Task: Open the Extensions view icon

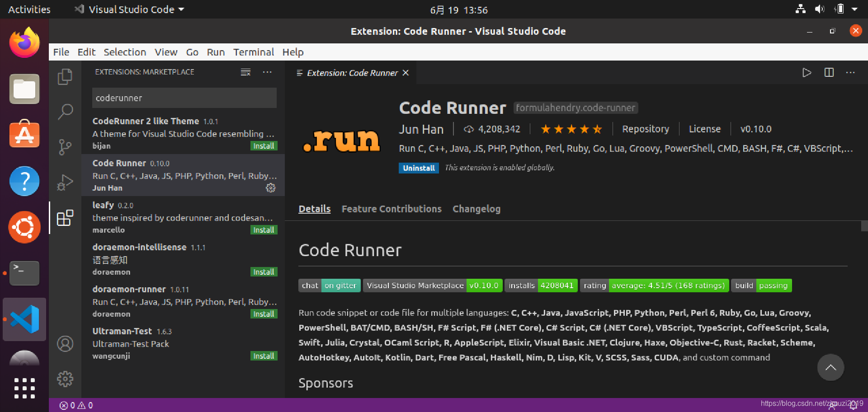Action: pos(65,218)
